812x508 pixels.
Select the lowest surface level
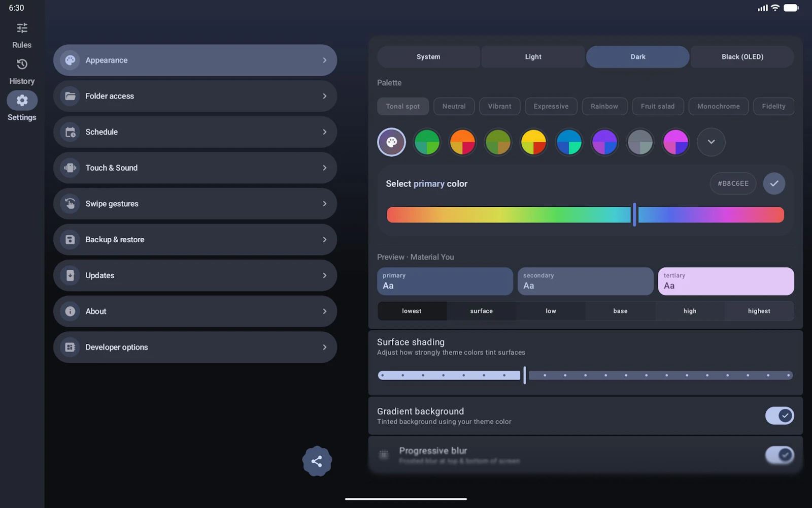412,311
